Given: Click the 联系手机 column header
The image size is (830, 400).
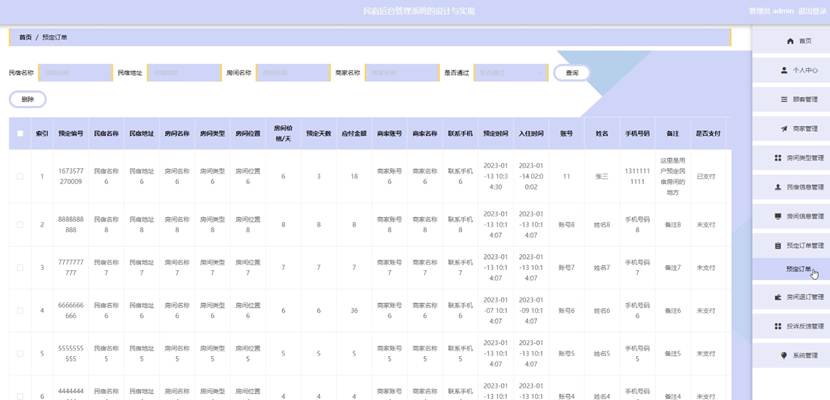Looking at the screenshot, I should (461, 134).
